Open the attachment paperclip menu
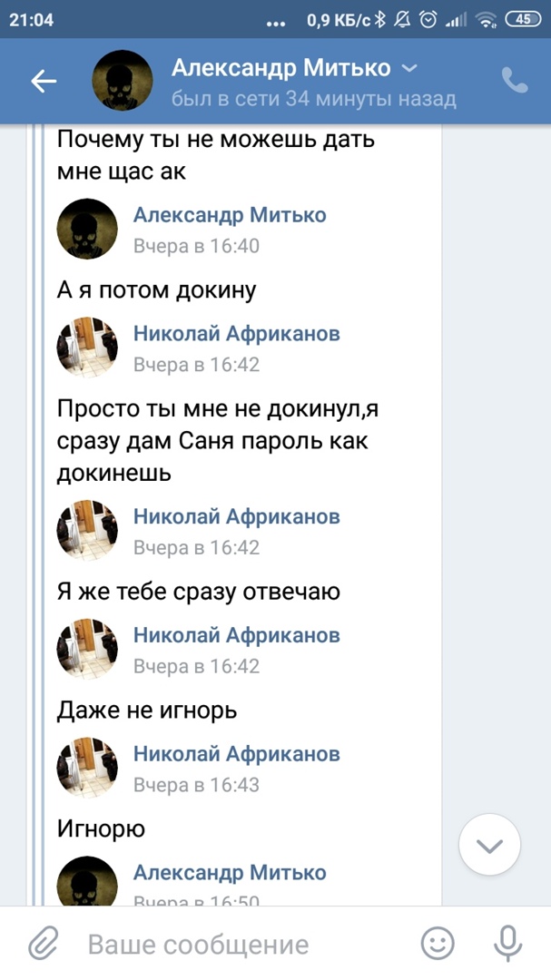Screen dimensions: 551x980 (43, 944)
